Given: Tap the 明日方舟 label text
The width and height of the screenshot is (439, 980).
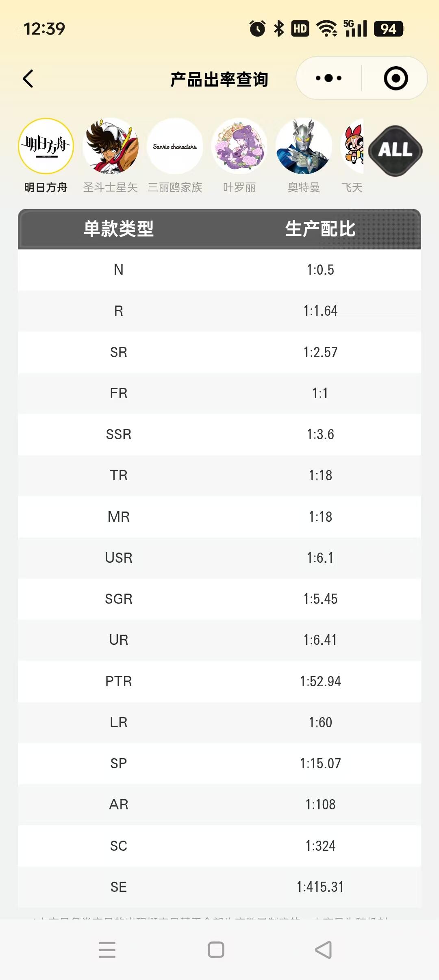Looking at the screenshot, I should [x=46, y=187].
